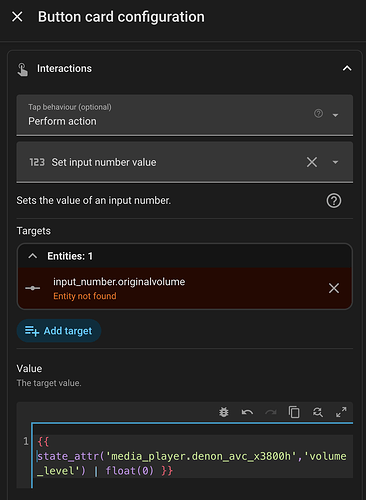Click the Button card configuration title
The image size is (366, 500).
[x=121, y=17]
